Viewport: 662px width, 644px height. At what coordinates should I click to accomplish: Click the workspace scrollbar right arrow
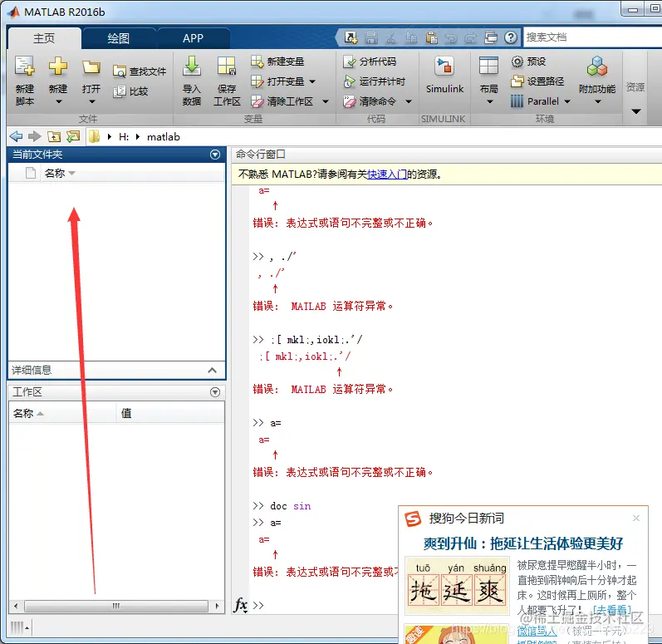coord(217,606)
